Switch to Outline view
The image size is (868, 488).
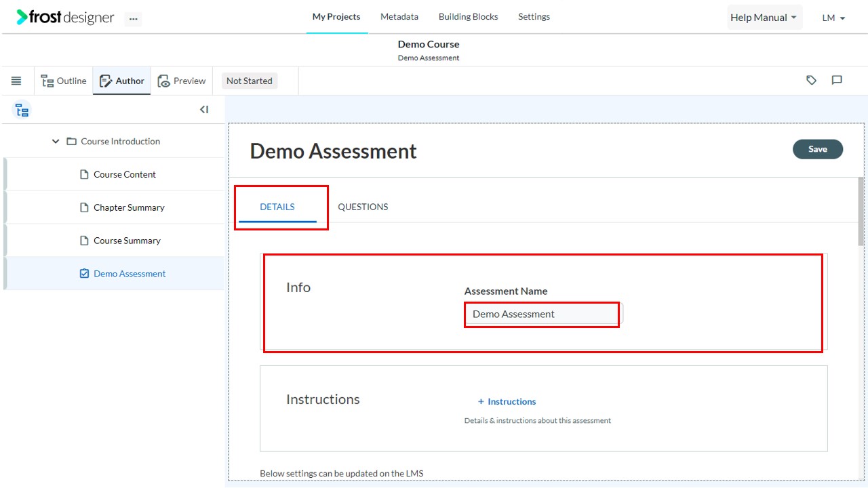coord(64,81)
